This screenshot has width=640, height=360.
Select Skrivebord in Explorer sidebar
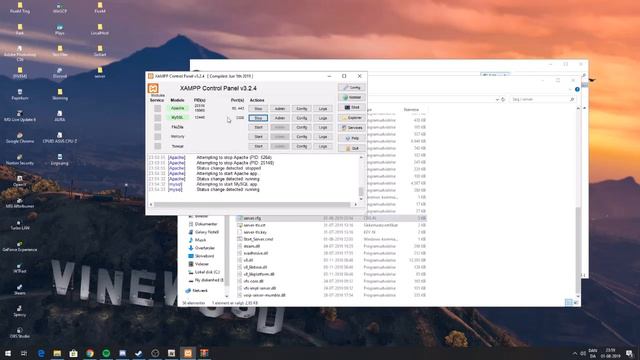tap(201, 256)
